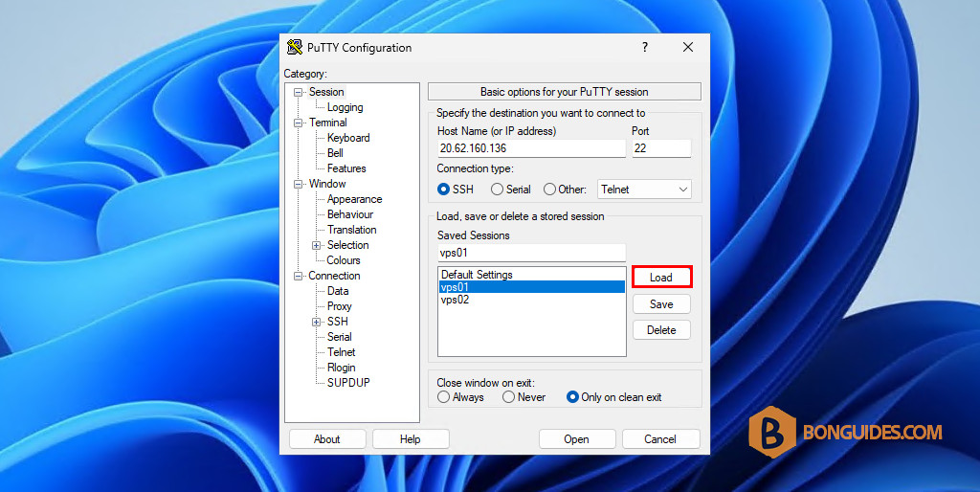Open the Bell category
This screenshot has height=492, width=980.
point(335,153)
